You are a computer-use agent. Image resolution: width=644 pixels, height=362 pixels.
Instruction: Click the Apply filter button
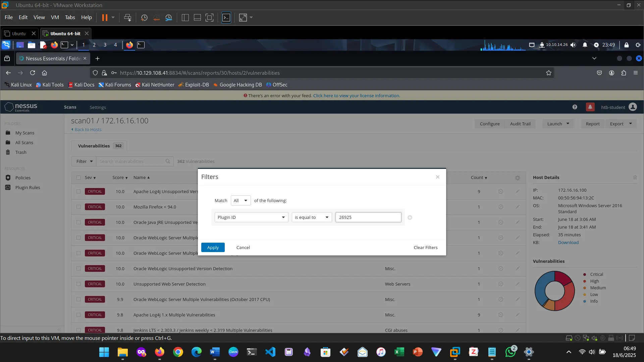(213, 247)
